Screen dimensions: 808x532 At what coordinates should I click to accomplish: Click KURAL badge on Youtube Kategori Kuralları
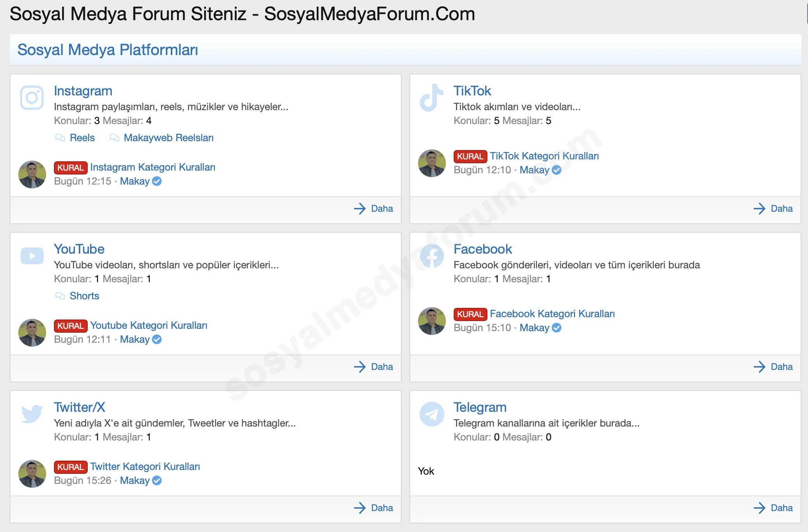pyautogui.click(x=71, y=326)
